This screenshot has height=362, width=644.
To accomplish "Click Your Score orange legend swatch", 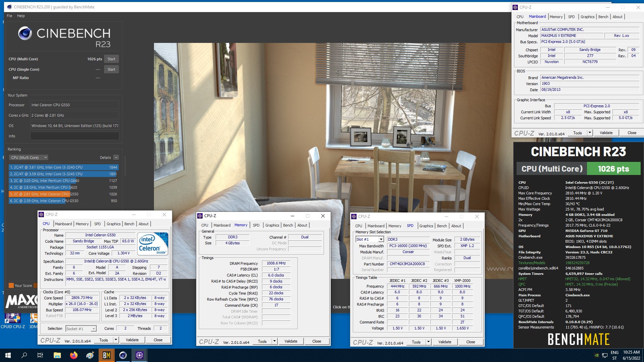I will 11,286.
